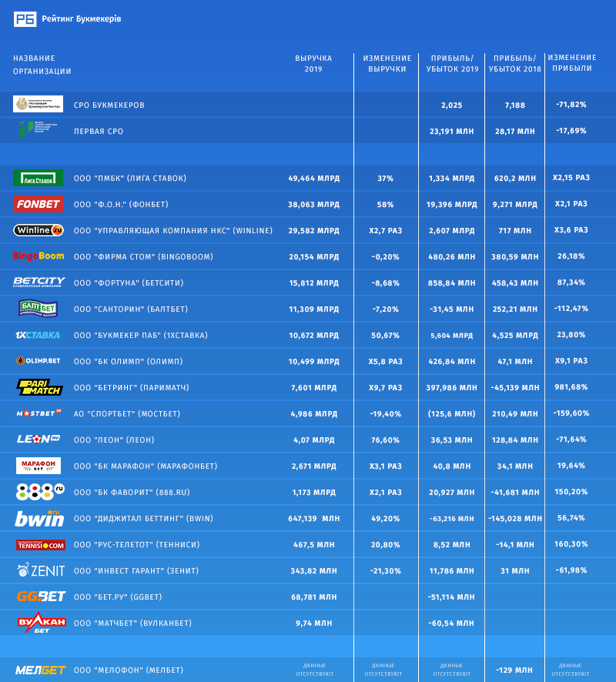The height and width of the screenshot is (682, 616).
Task: Click the Zenit logo
Action: [x=38, y=570]
